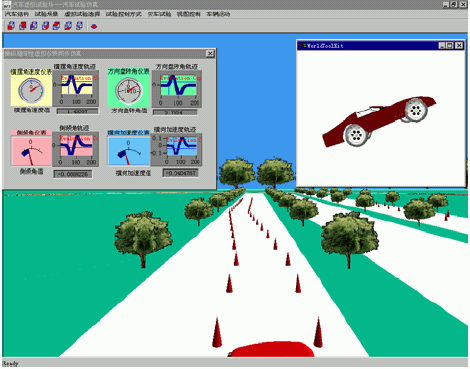Viewport: 470px width, 369px height.
Task: Close the virtual instrument panel dialog
Action: (x=210, y=53)
